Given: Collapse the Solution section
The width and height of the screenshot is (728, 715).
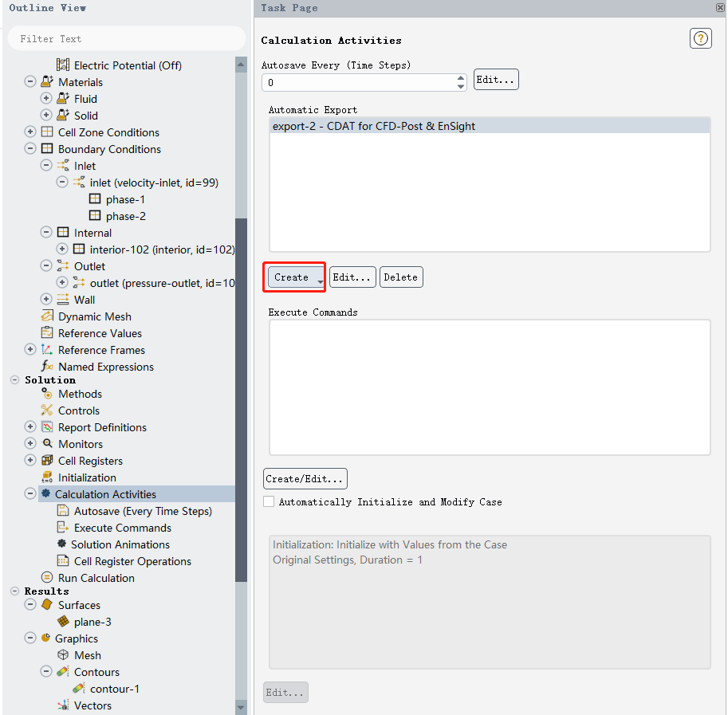Looking at the screenshot, I should tap(15, 380).
